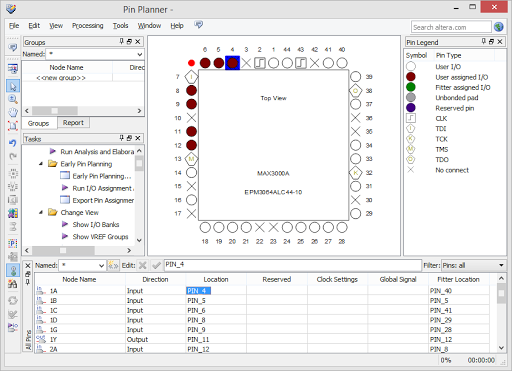Click the TMS pin 13 symbol
This screenshot has width=512, height=371.
click(191, 159)
